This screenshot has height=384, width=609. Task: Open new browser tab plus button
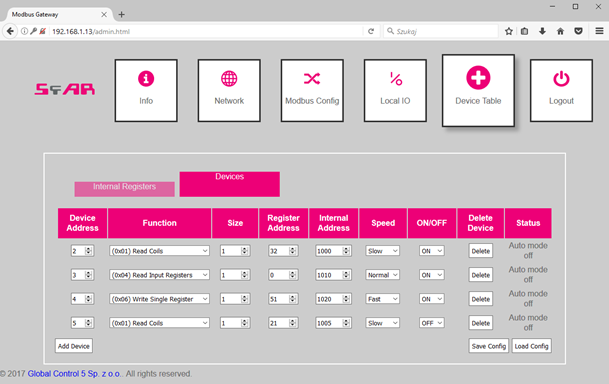tap(122, 14)
